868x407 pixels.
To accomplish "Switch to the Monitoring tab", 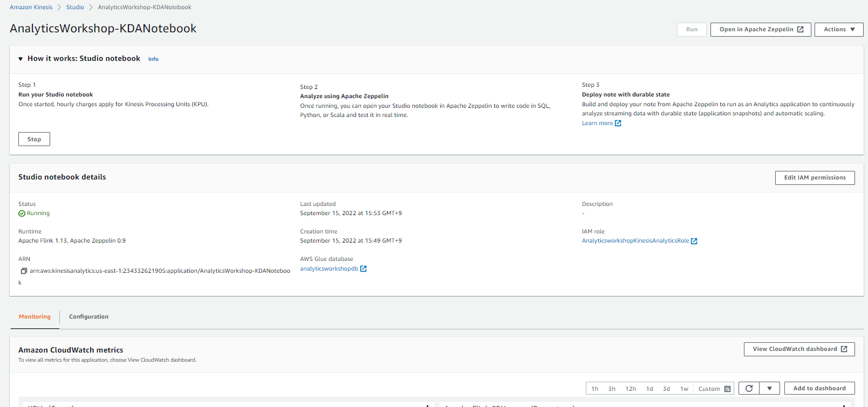I will point(35,317).
